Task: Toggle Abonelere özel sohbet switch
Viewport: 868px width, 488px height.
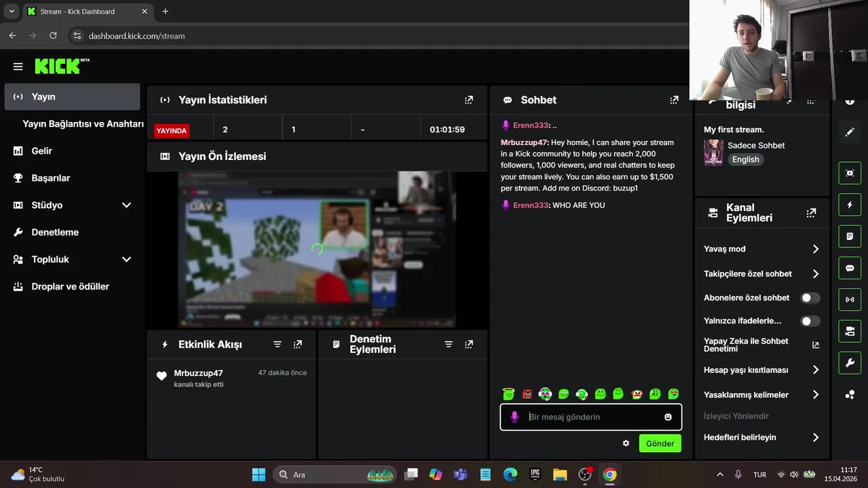Action: click(810, 298)
